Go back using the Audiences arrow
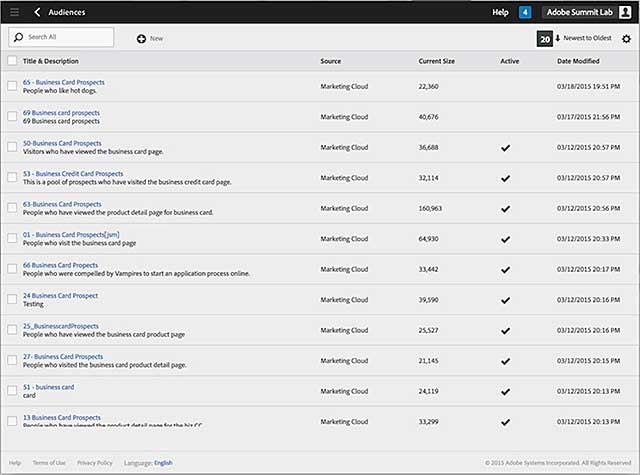640x475 pixels. coord(37,12)
